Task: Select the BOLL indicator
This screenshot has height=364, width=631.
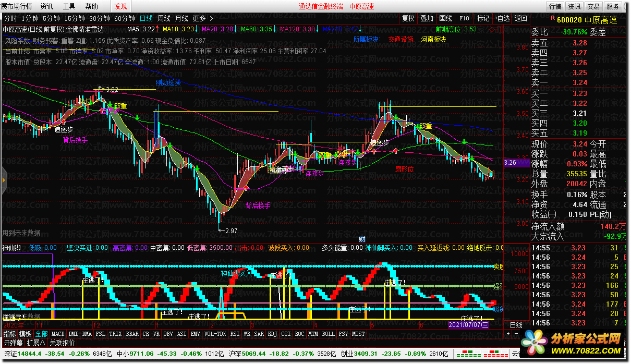Action: click(x=328, y=334)
